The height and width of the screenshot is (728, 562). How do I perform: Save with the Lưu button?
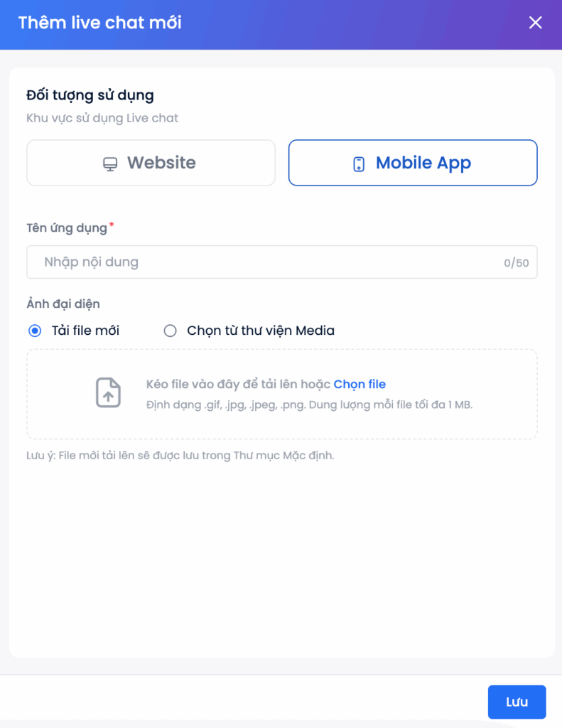[x=517, y=702]
